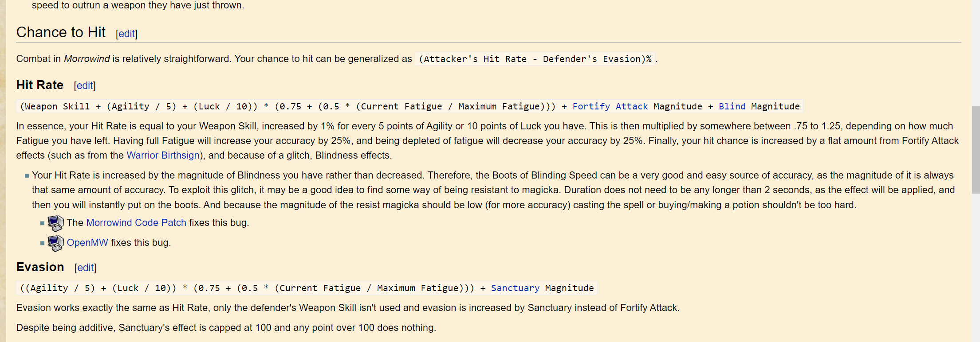Screen dimensions: 980x342
Task: Follow the Sanctuary link in Evasion formula
Action: click(515, 288)
